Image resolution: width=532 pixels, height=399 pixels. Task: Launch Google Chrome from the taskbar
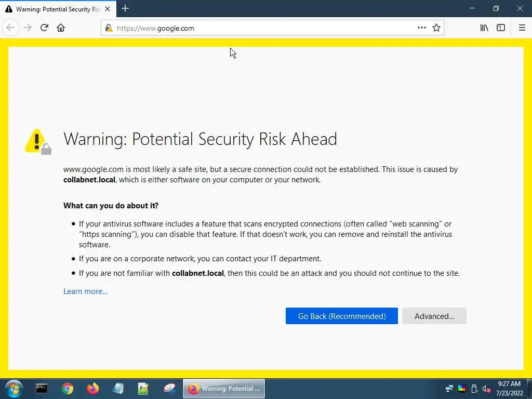tap(67, 389)
